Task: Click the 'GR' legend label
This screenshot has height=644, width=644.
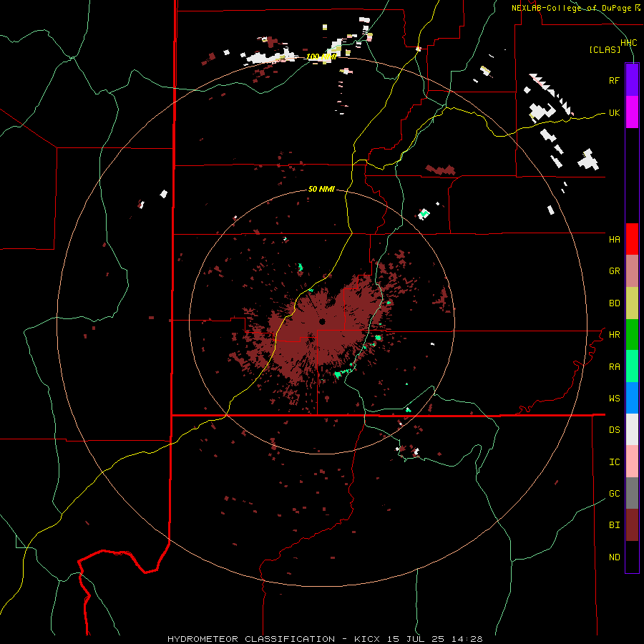Action: point(614,271)
